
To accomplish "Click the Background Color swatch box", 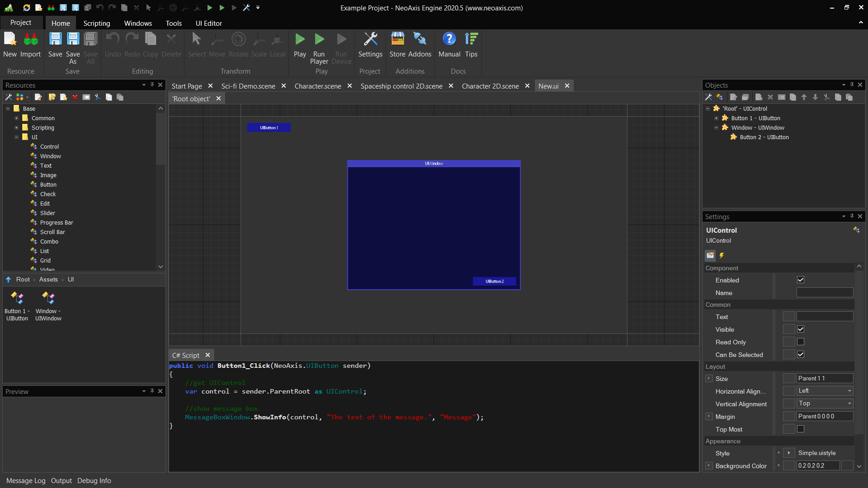I will pos(847,466).
